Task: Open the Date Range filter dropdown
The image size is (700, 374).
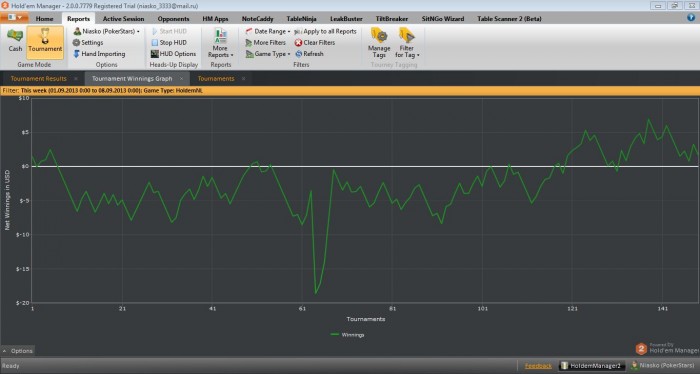Action: click(267, 31)
